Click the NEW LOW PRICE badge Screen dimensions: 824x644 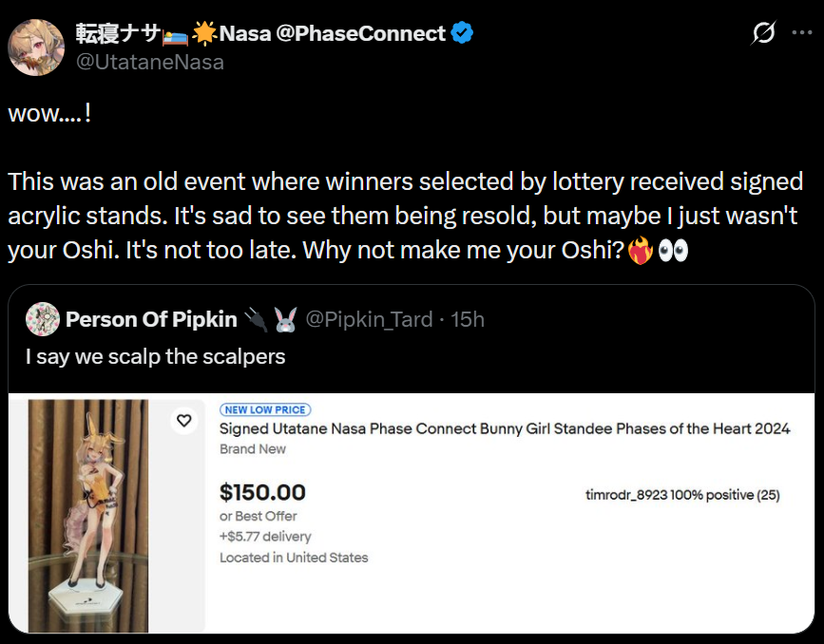pyautogui.click(x=265, y=409)
